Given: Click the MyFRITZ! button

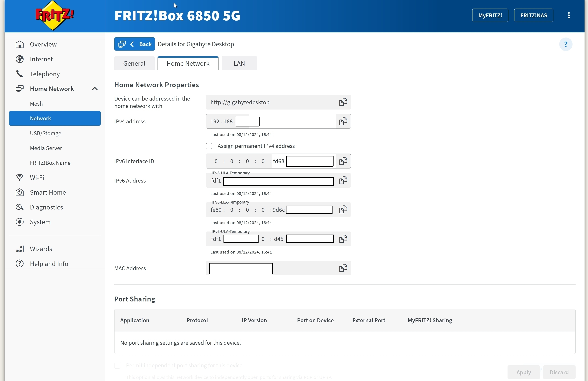Looking at the screenshot, I should (490, 15).
